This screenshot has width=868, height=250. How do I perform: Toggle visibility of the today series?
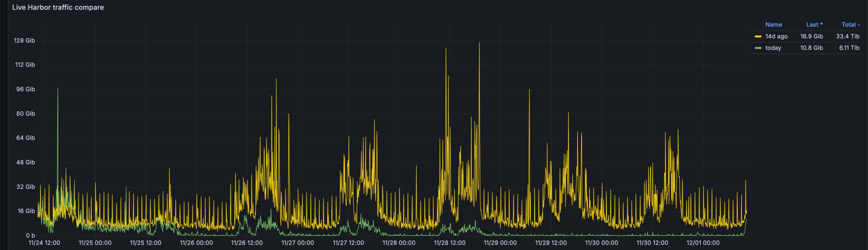click(773, 48)
